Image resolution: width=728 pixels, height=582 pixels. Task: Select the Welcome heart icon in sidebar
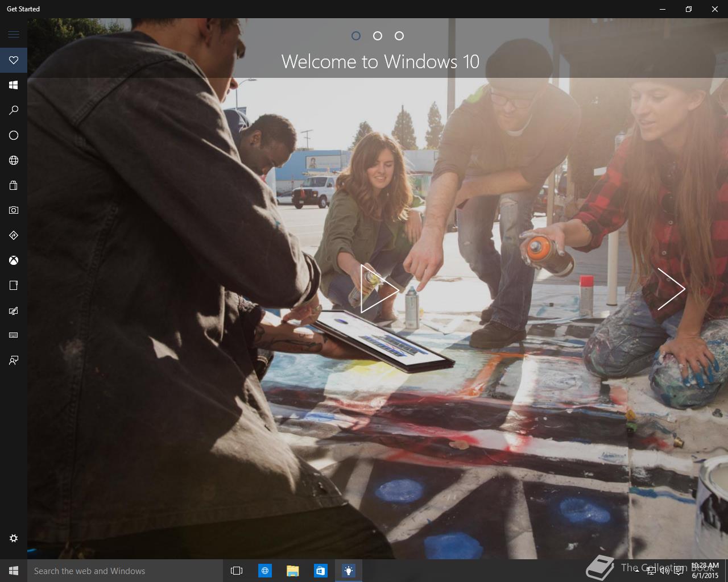point(14,60)
